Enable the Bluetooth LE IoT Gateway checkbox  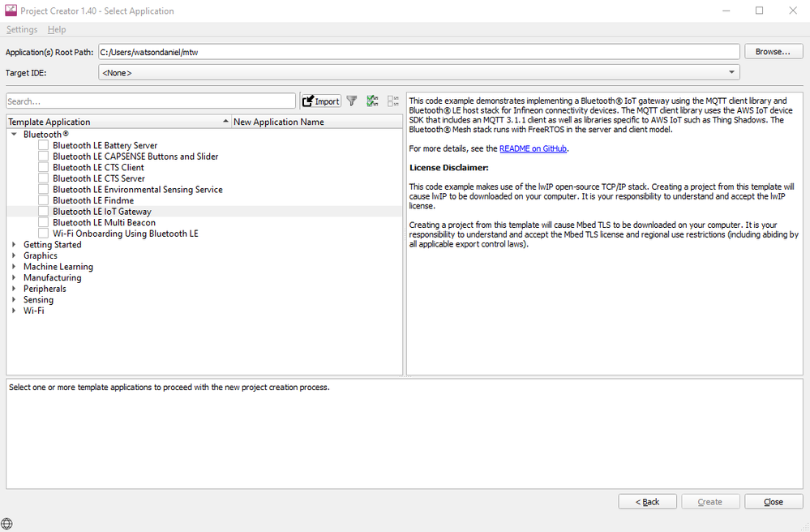[44, 212]
